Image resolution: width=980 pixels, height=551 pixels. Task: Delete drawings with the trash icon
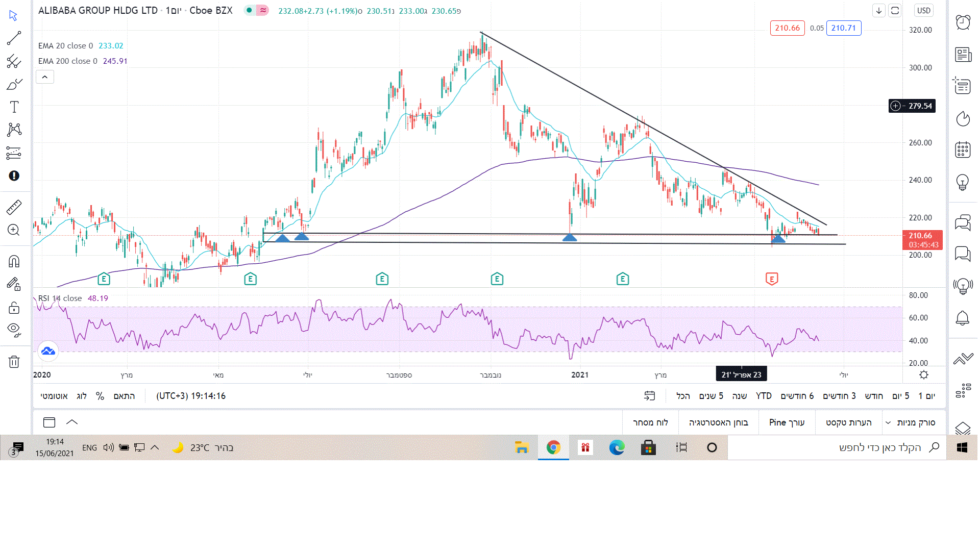point(14,362)
